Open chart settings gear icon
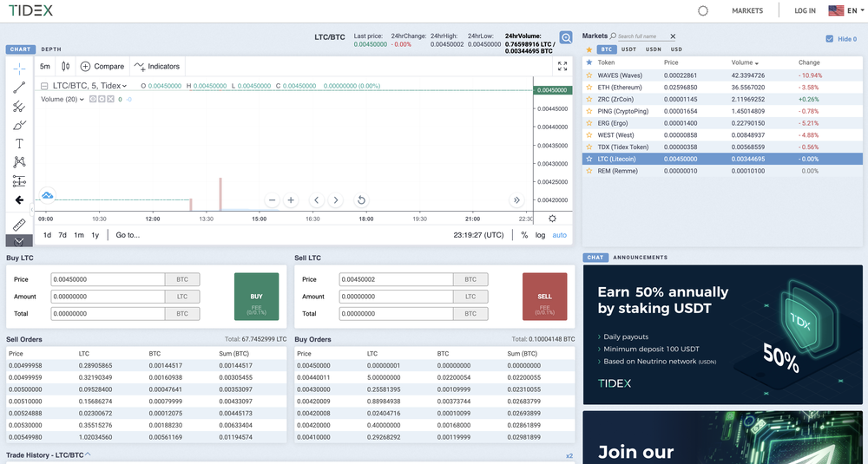 pyautogui.click(x=552, y=219)
